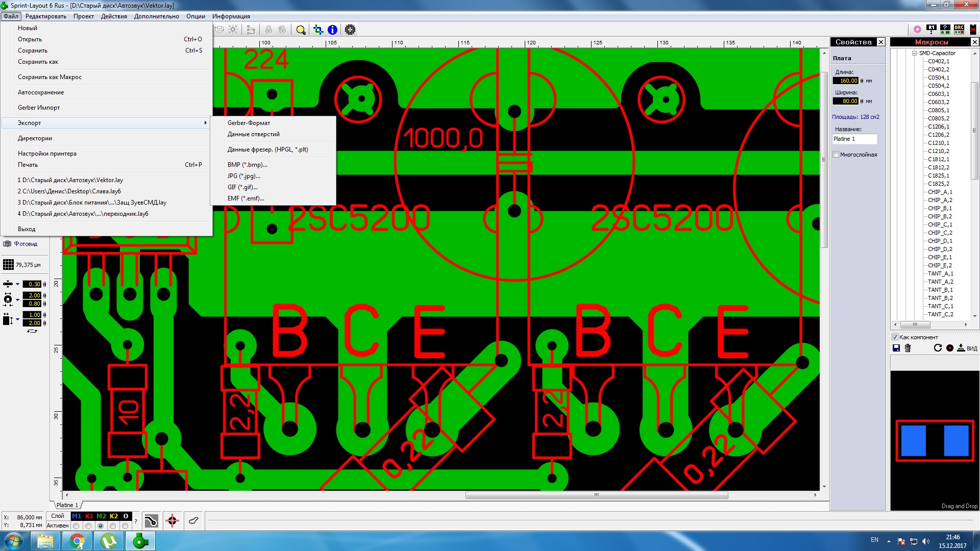980x551 pixels.
Task: Export as BMP (*.bmp)...
Action: (x=273, y=165)
